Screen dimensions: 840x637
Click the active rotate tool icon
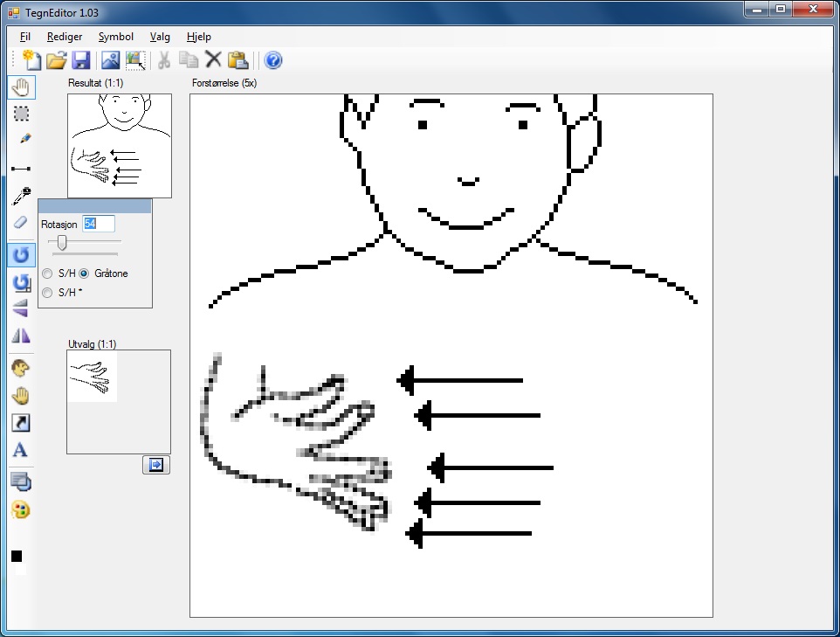22,254
